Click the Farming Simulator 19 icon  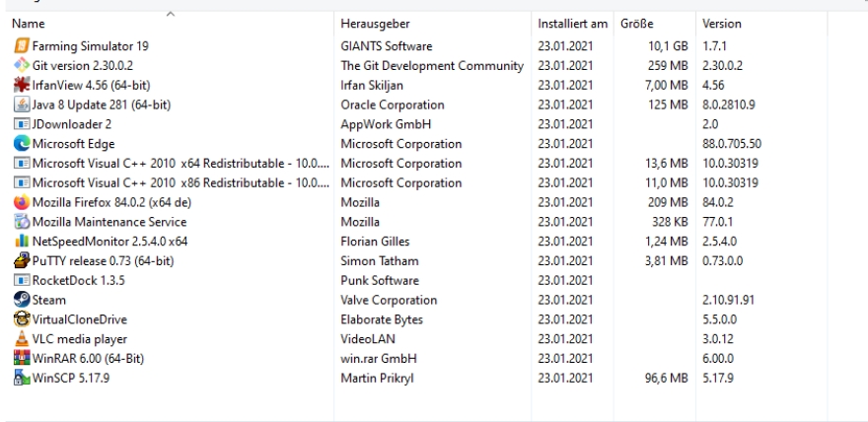coord(21,46)
